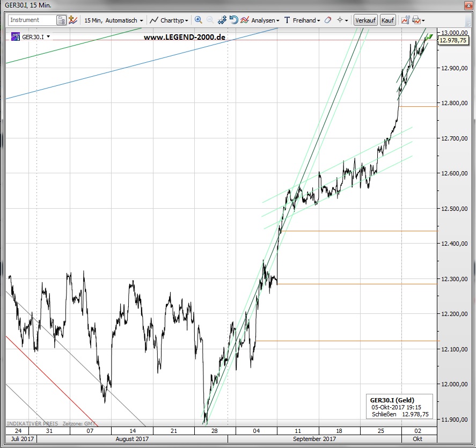Image resolution: width=476 pixels, height=448 pixels.
Task: Click the autoscale arrows icon
Action: [222, 20]
